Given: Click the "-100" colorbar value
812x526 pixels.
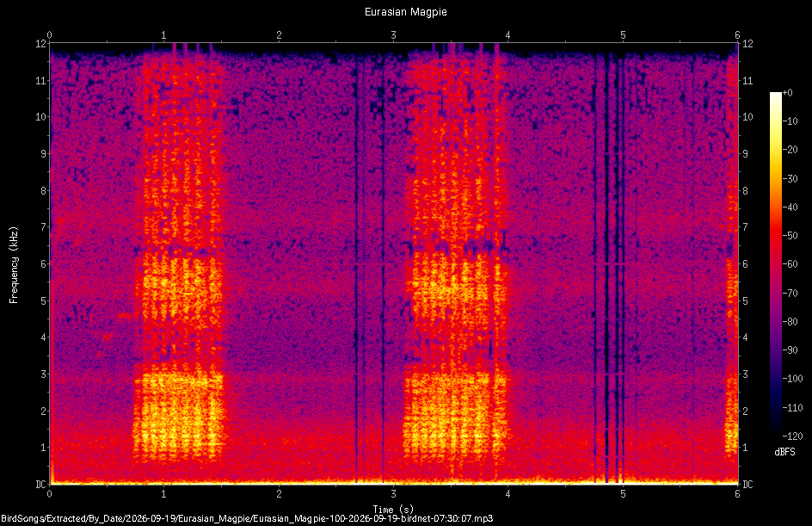Looking at the screenshot, I should (x=792, y=379).
